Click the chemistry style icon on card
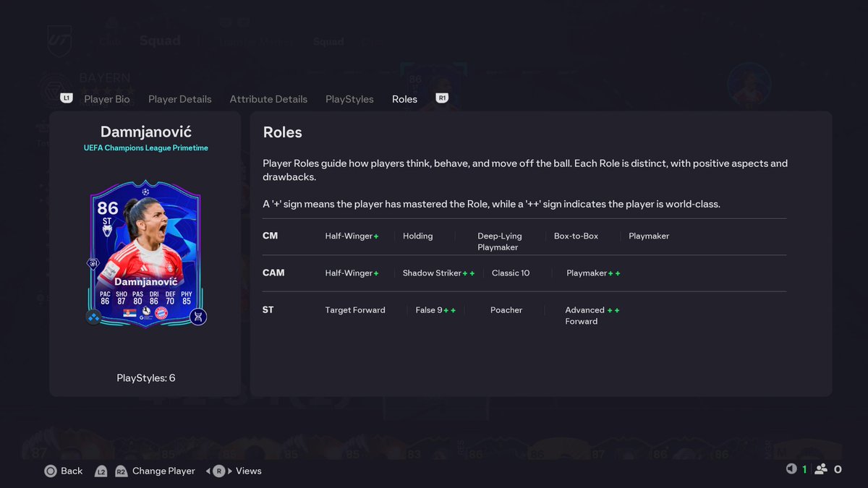 pyautogui.click(x=94, y=317)
